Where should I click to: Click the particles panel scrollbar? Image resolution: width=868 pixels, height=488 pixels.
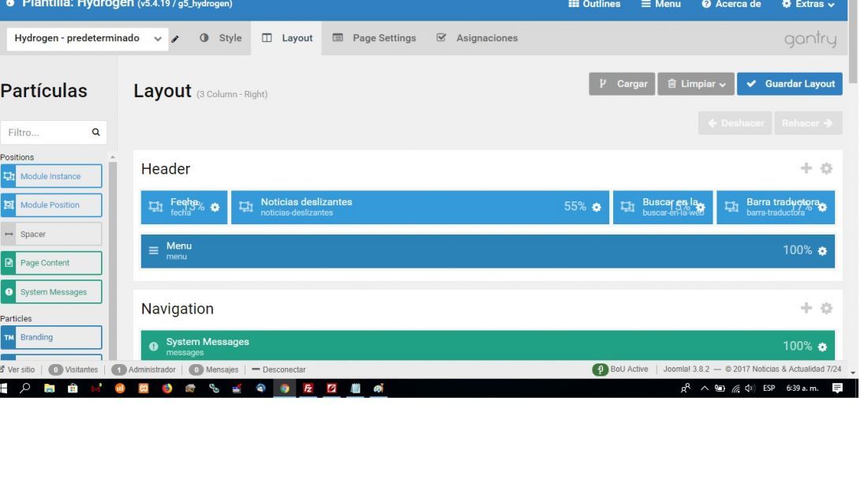coord(112,261)
